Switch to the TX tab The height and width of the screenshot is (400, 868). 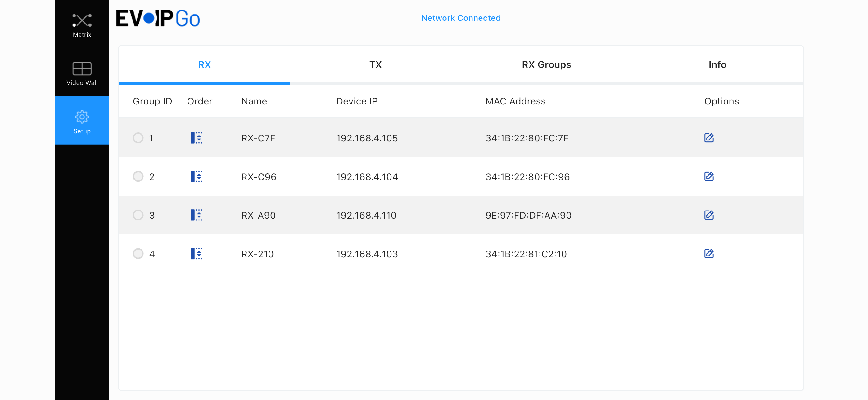tap(375, 64)
